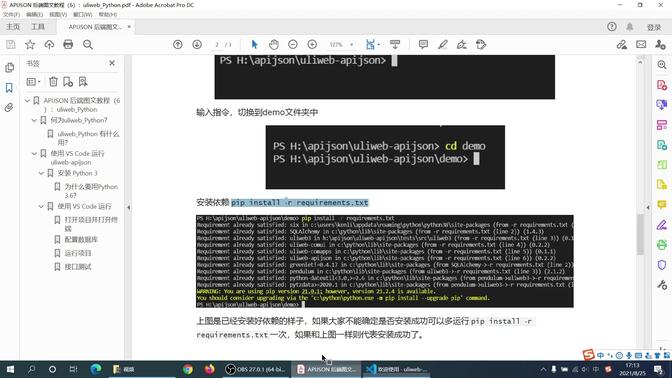Open page thumbnails panel icon
The image size is (672, 378).
click(9, 68)
